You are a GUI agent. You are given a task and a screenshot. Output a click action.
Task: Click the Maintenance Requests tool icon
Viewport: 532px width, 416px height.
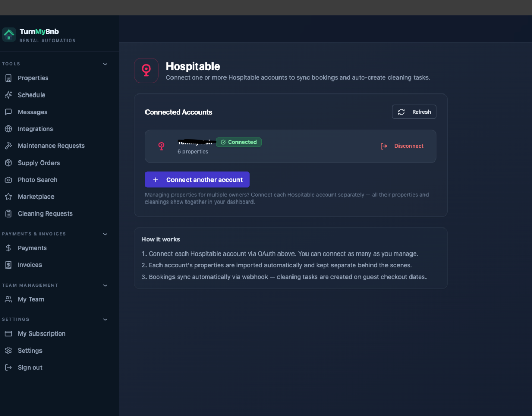pyautogui.click(x=8, y=146)
